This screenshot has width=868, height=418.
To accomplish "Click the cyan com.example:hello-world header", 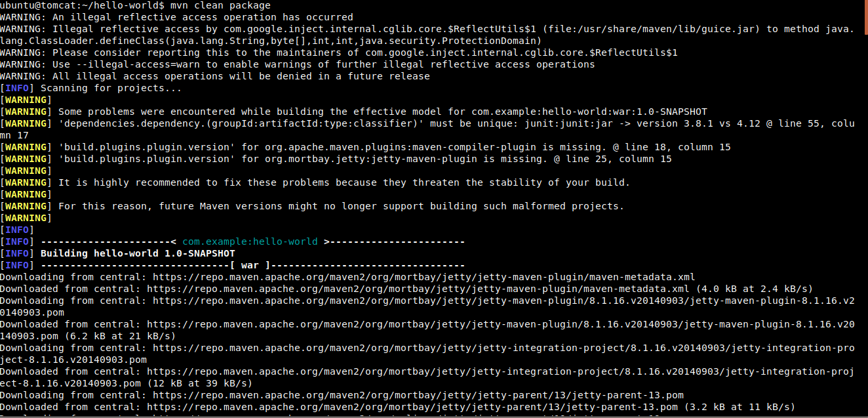I will 250,241.
